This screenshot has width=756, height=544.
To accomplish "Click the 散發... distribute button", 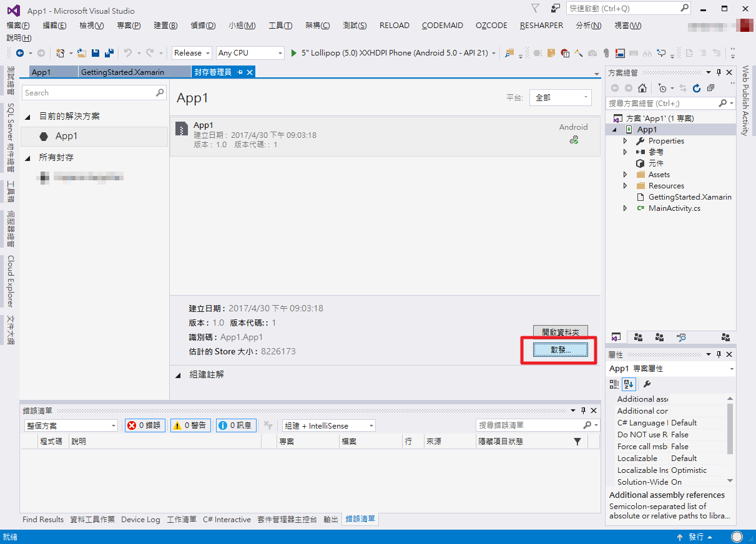I will point(561,350).
